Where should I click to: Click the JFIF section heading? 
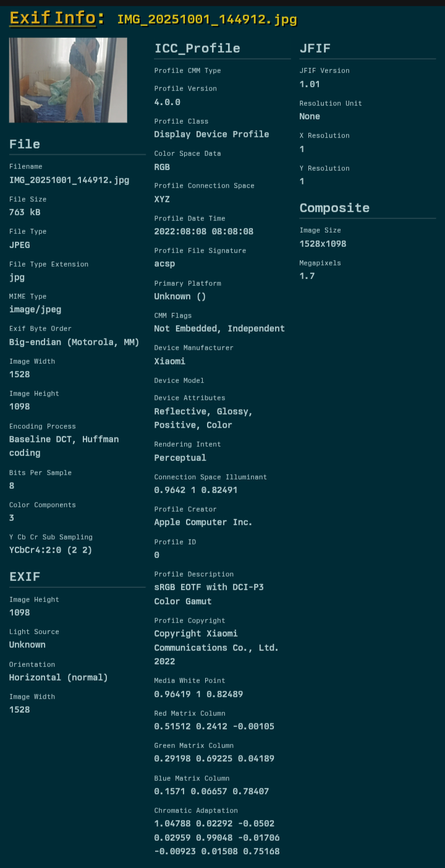(315, 48)
